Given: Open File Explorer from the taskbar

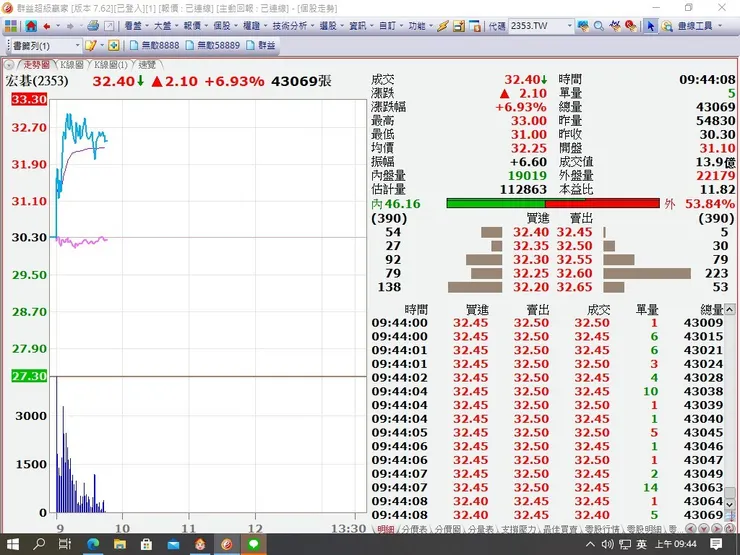Looking at the screenshot, I should (x=120, y=545).
